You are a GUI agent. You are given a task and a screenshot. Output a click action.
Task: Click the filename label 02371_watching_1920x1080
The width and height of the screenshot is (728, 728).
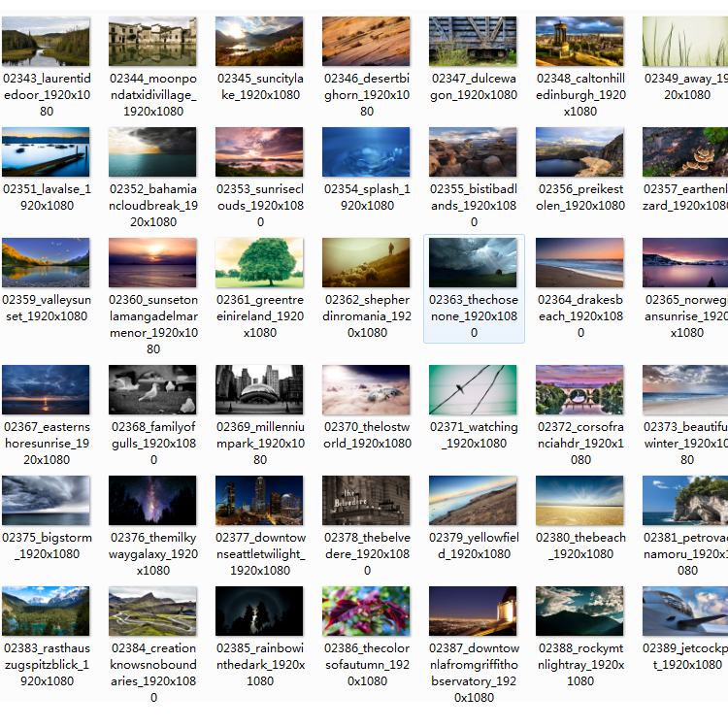tap(474, 435)
